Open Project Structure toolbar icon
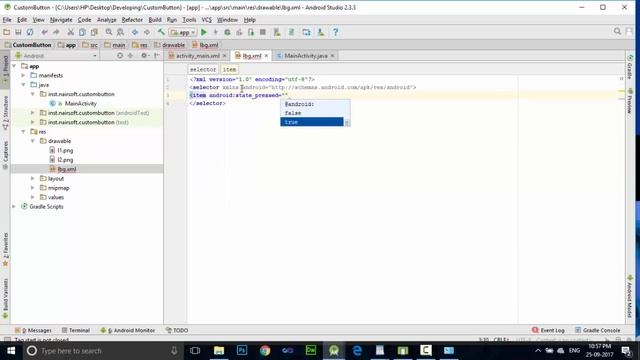Screen dimensions: 640x360 (306, 32)
